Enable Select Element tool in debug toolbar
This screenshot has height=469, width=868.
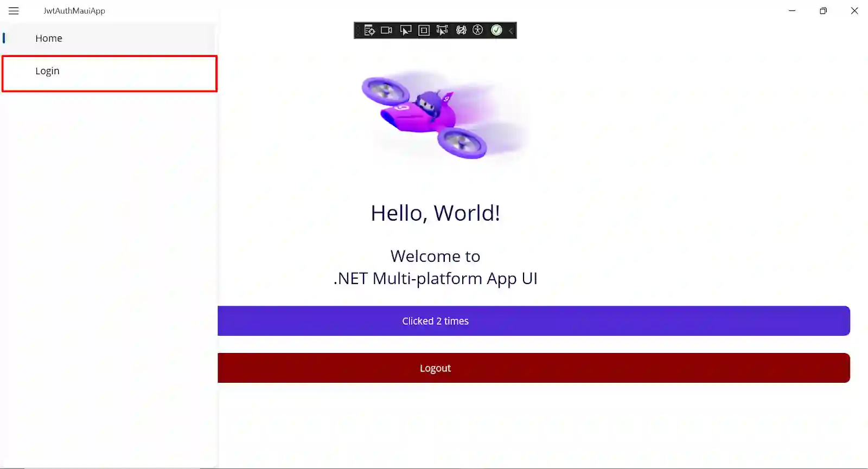click(406, 30)
